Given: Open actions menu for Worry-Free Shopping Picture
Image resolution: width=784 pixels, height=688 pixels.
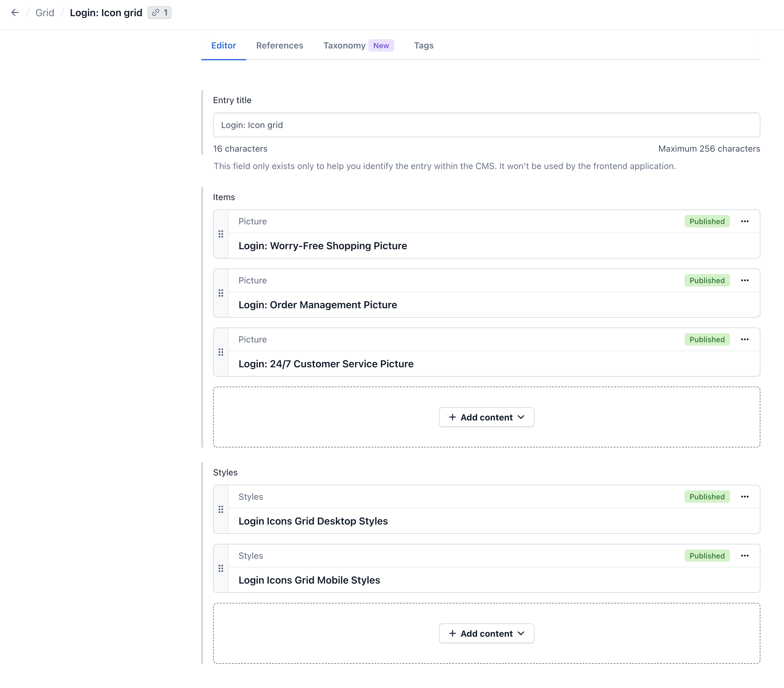Looking at the screenshot, I should (x=745, y=221).
